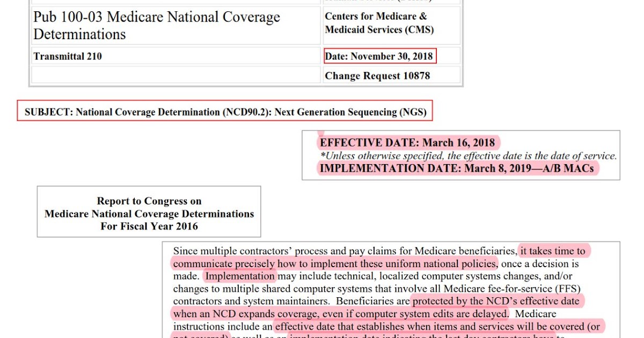Click Date: November 30, 2018
The height and width of the screenshot is (338, 644).
380,56
